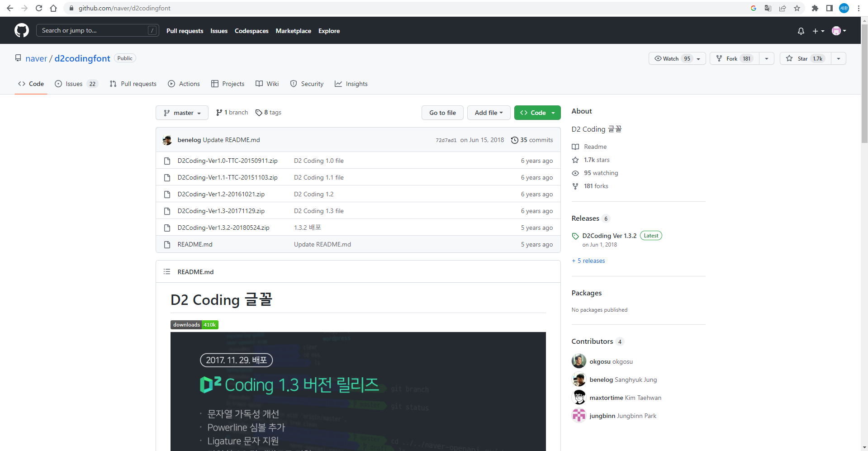Open the user avatar menu

pos(839,31)
